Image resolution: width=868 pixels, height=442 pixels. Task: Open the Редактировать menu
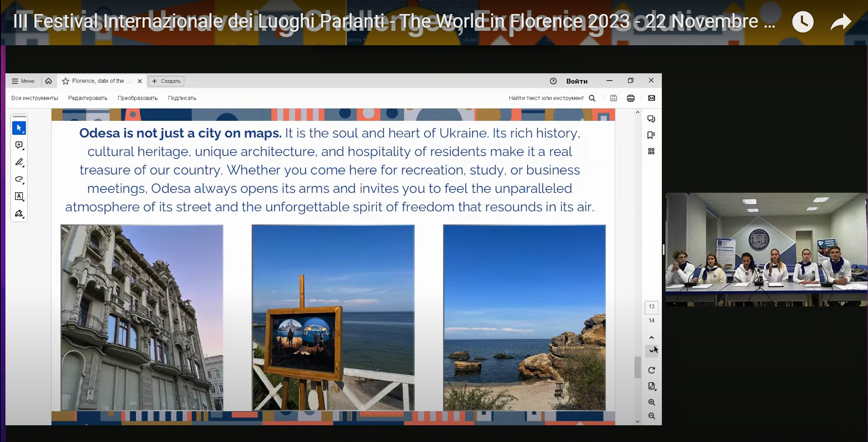[88, 98]
